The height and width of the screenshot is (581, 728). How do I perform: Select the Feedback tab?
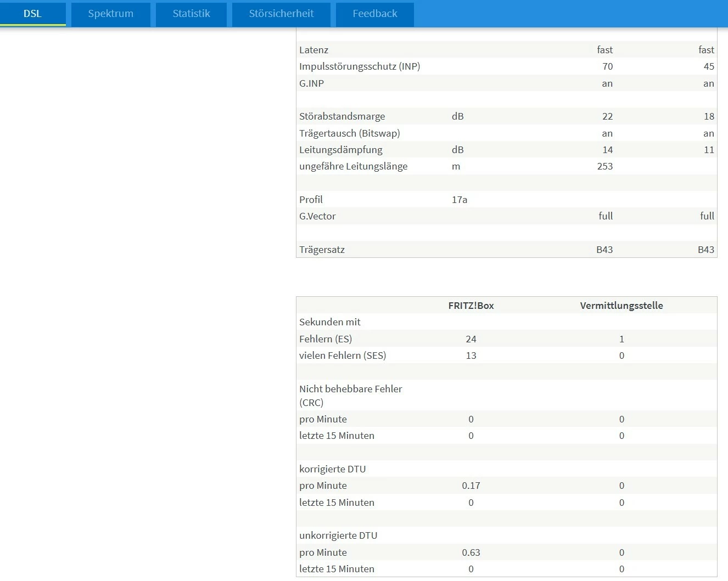(x=375, y=14)
